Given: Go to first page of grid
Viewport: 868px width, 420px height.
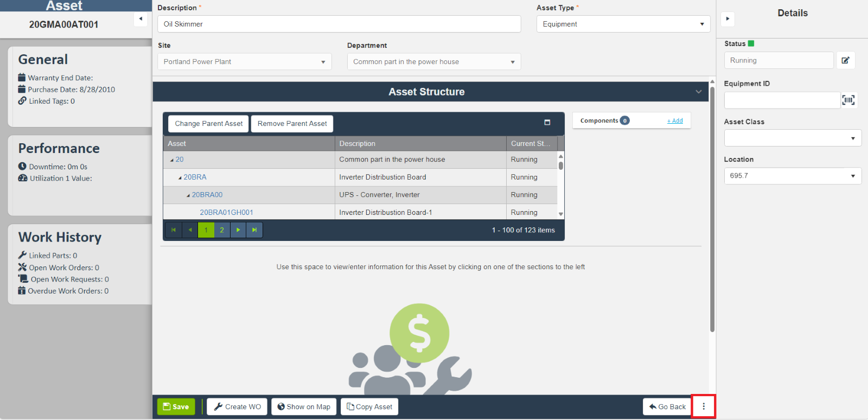Looking at the screenshot, I should point(174,230).
